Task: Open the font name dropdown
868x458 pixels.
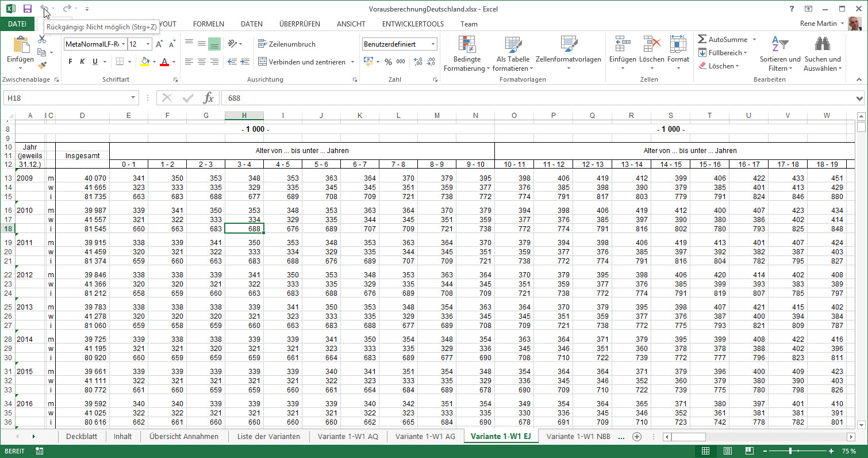Action: [x=123, y=44]
